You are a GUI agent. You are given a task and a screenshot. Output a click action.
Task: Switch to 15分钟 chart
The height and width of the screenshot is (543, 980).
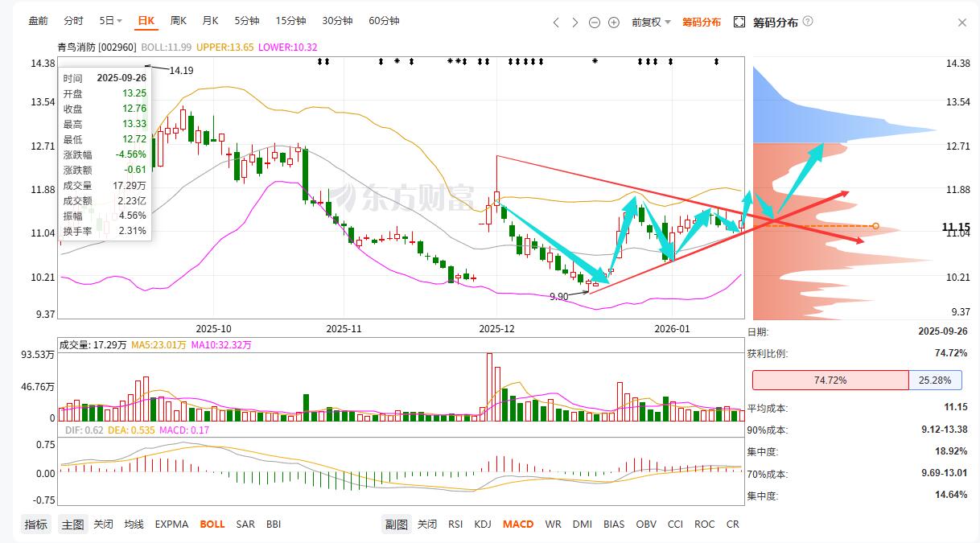[x=290, y=21]
